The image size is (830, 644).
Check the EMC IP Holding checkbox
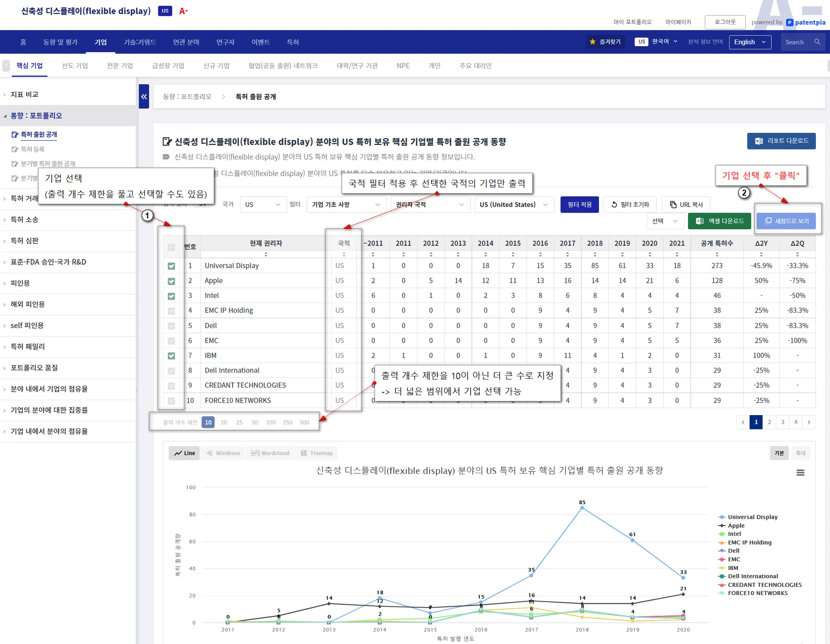pos(171,311)
